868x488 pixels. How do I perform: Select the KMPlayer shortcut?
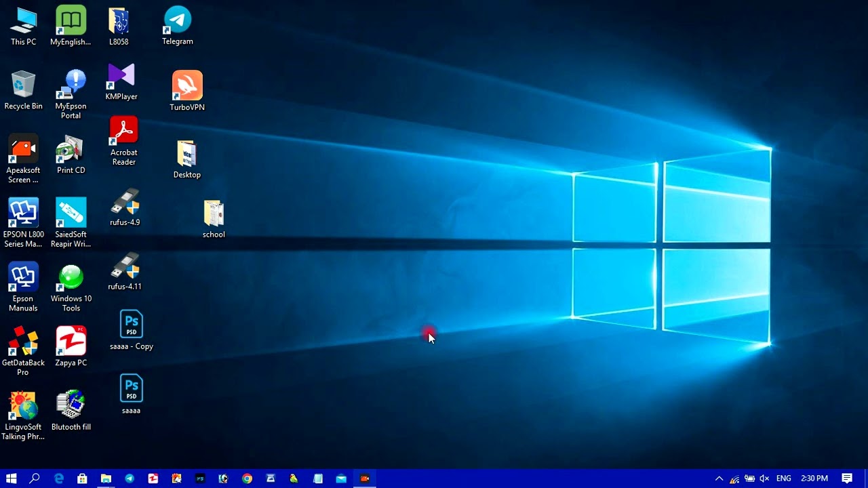[121, 82]
